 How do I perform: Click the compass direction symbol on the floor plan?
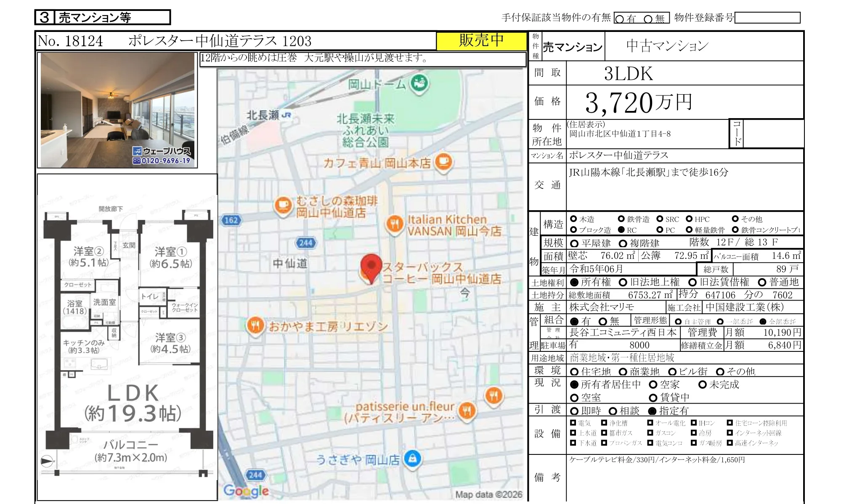pos(47,462)
